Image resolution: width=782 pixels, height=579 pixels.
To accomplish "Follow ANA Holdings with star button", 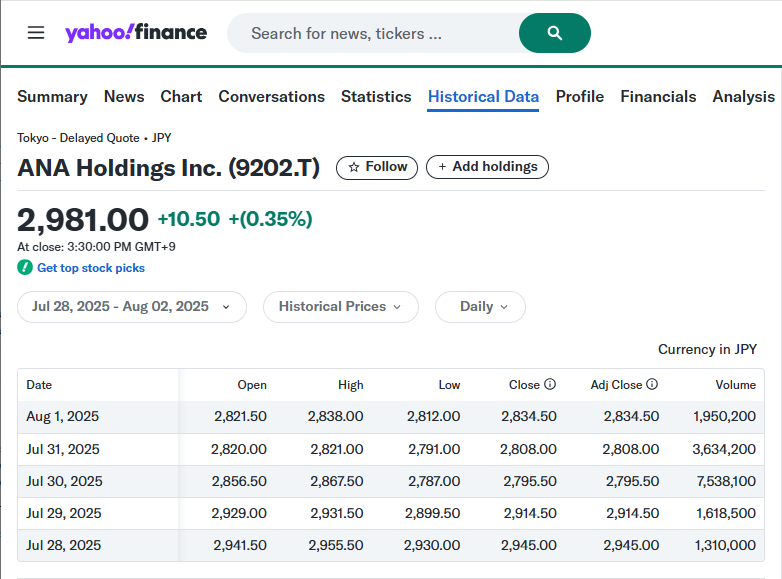I will [x=377, y=167].
